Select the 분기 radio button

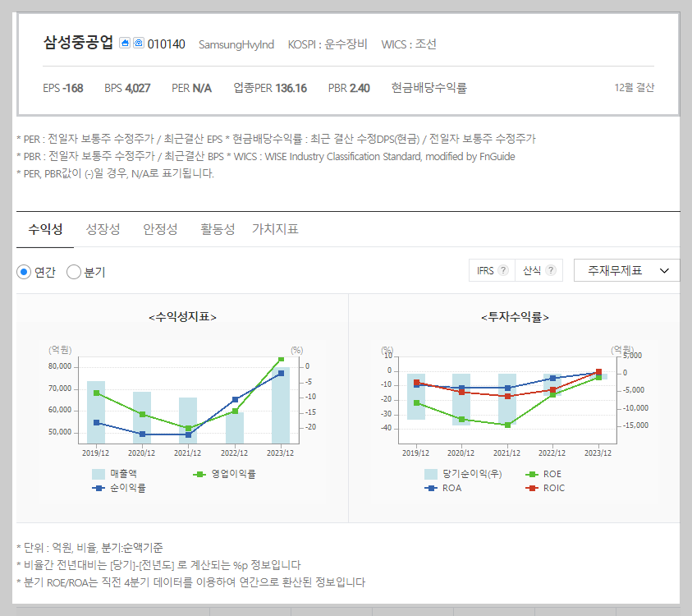click(74, 272)
